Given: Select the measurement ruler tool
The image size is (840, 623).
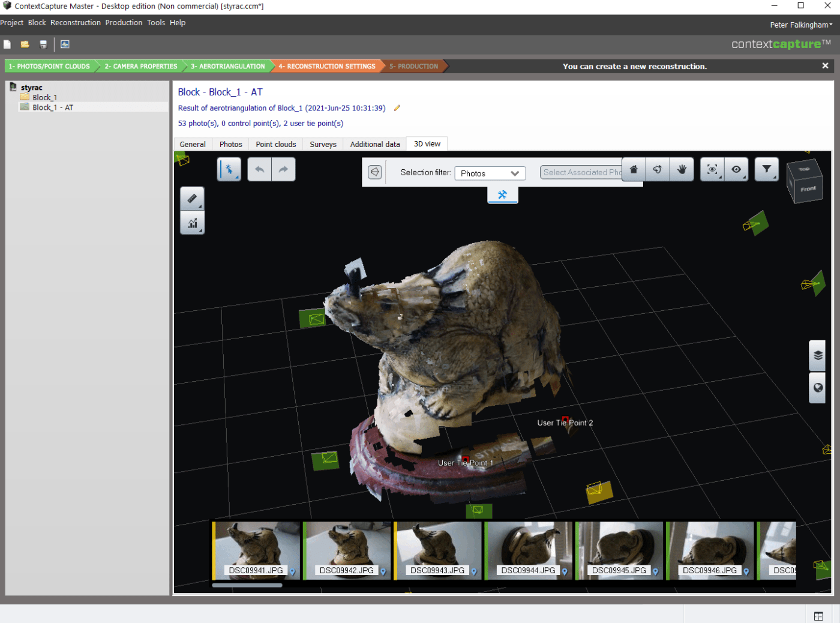Looking at the screenshot, I should (x=192, y=199).
